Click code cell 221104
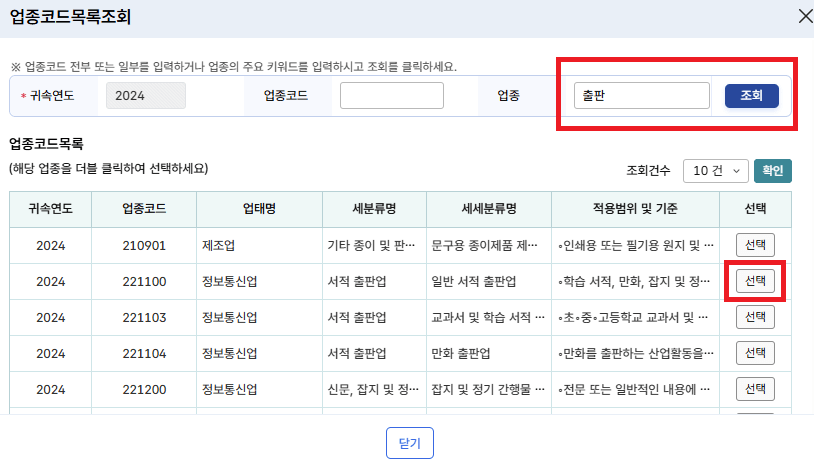814x465 pixels. (x=144, y=354)
